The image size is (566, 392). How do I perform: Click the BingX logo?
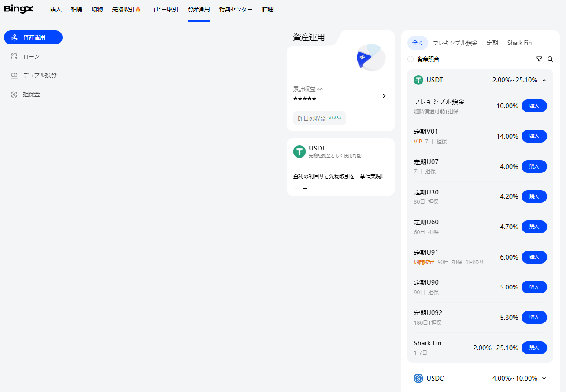(19, 9)
